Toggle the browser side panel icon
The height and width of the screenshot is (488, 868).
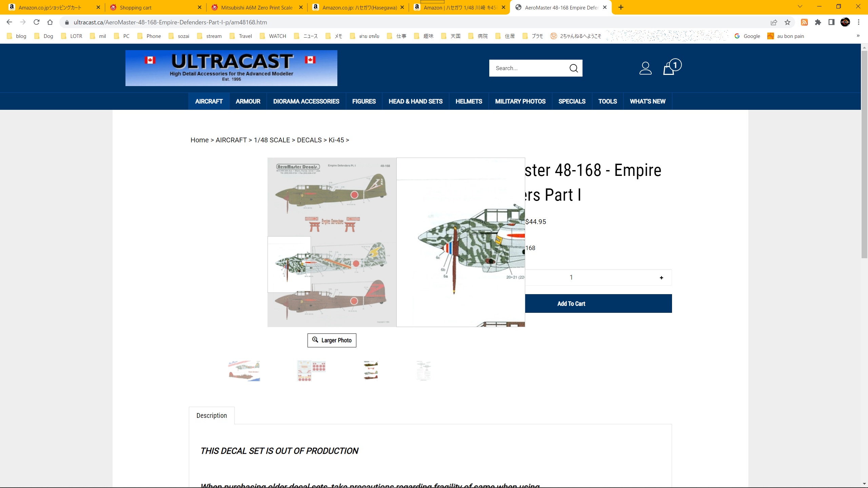click(x=831, y=22)
